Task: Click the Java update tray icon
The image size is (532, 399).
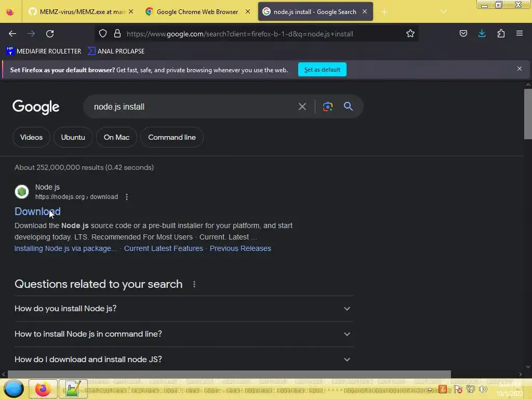Action: [x=443, y=390]
